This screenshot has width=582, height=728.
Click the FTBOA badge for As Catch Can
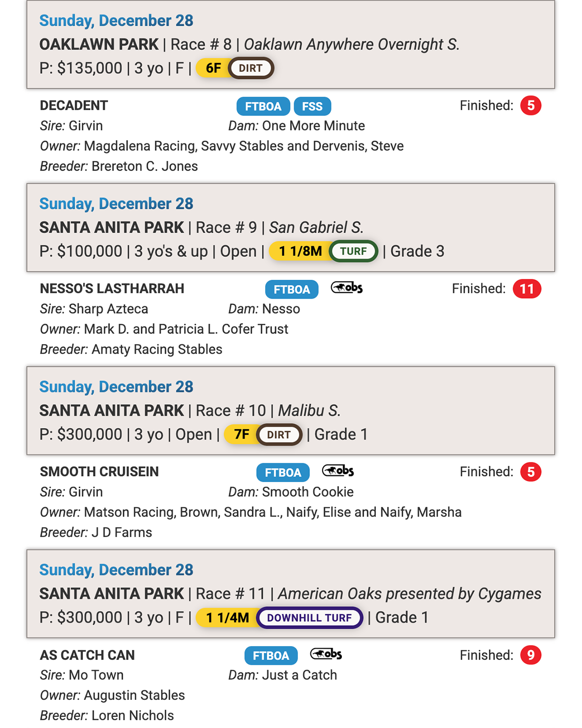271,656
